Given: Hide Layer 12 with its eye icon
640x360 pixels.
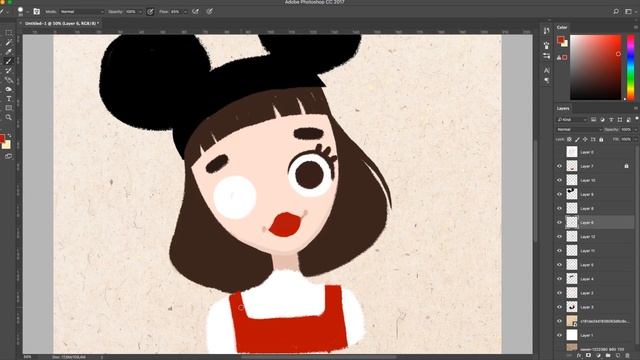Looking at the screenshot, I should pos(559,237).
